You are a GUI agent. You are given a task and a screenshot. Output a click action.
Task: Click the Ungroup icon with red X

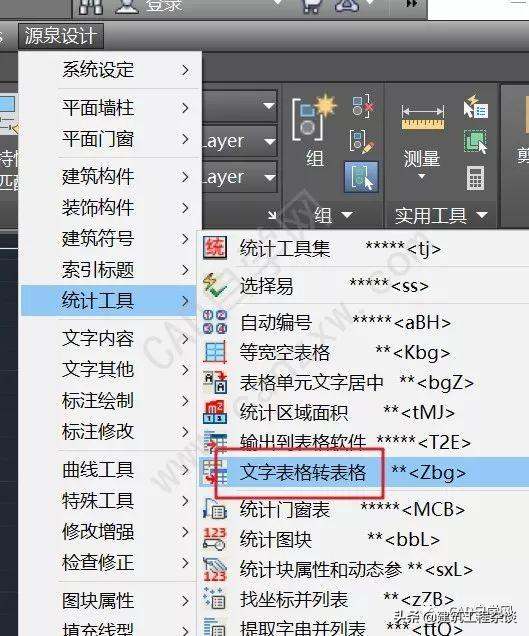point(362,105)
